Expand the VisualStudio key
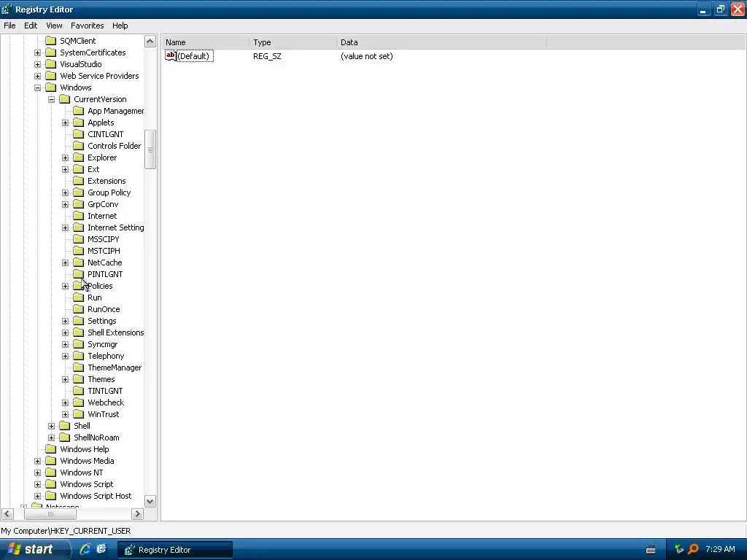 tap(38, 64)
